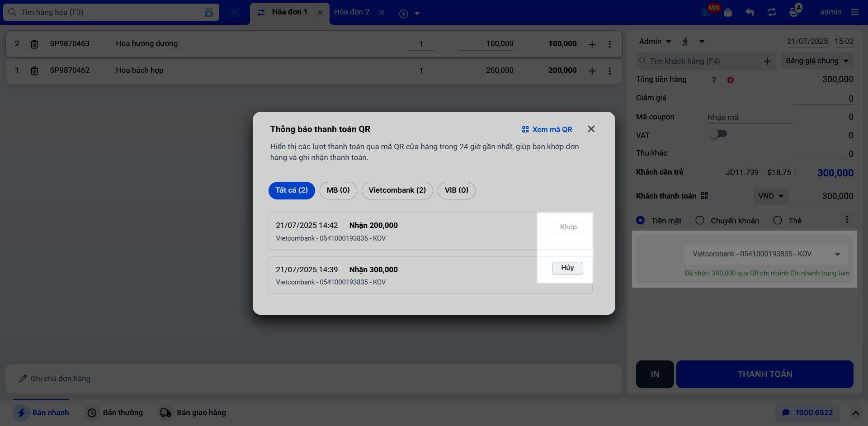Click the return arrow icon in the top bar

(750, 12)
